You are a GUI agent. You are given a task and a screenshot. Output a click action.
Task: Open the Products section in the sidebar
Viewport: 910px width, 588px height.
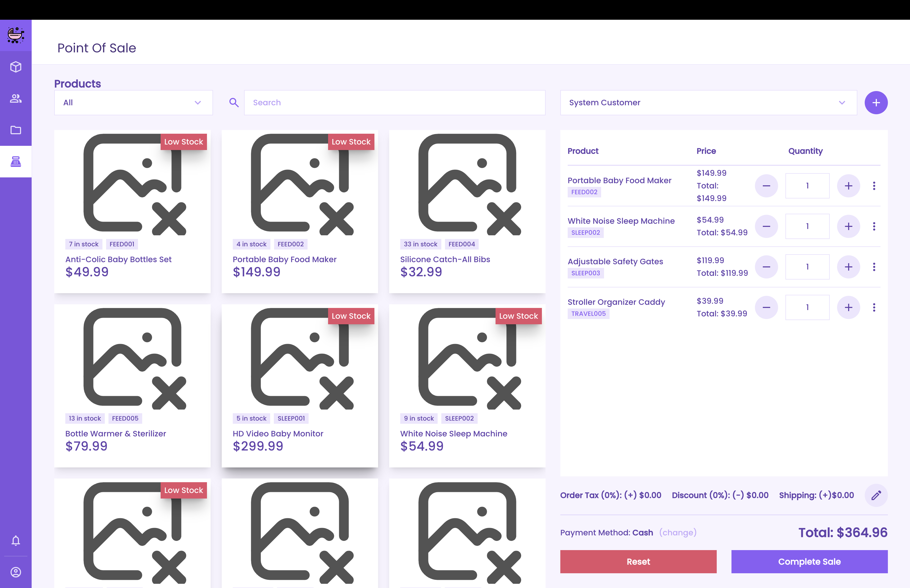coord(16,66)
